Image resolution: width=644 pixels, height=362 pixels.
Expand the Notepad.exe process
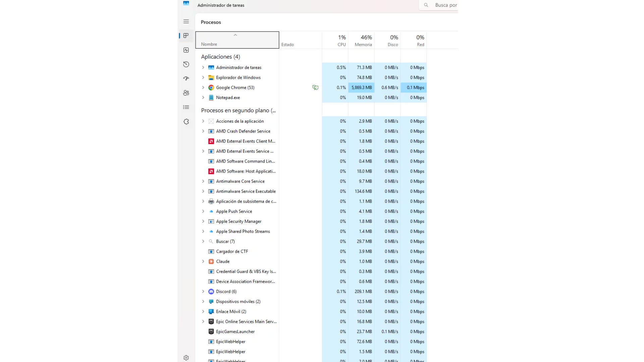pyautogui.click(x=203, y=98)
